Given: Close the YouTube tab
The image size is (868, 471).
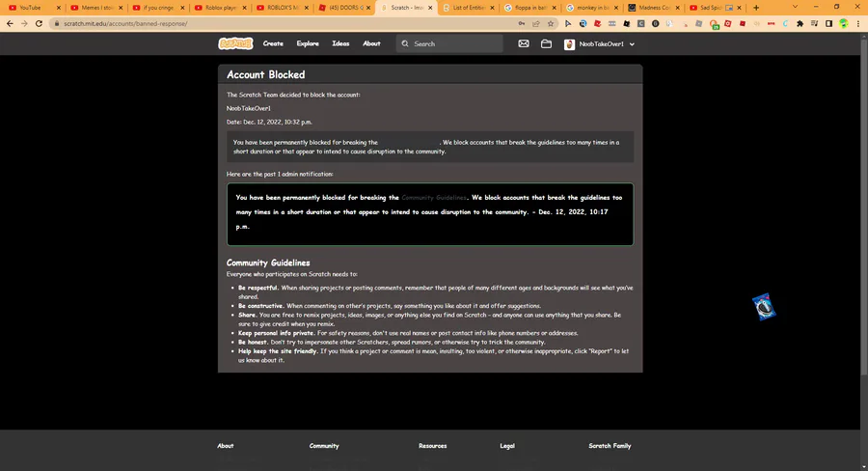Looking at the screenshot, I should coord(59,8).
